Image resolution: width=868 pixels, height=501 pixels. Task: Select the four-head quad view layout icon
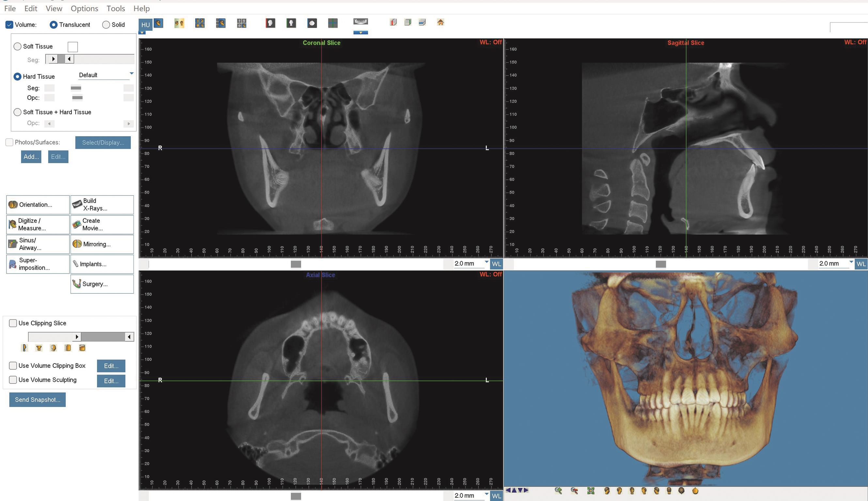(199, 23)
